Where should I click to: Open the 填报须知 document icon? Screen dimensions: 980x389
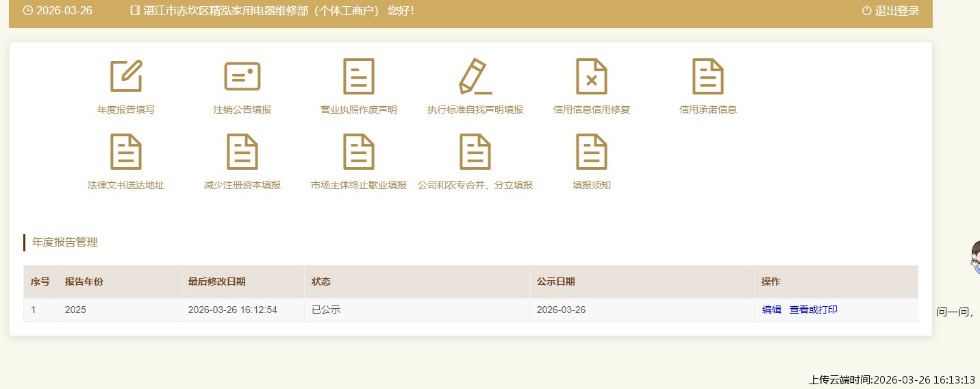click(x=592, y=151)
